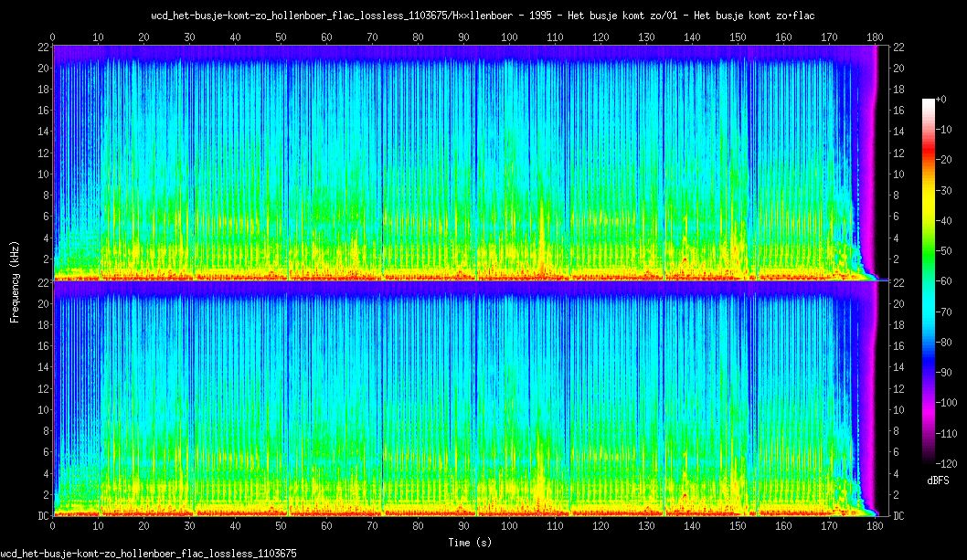Click the '-80' value on the dBFS scale

point(944,343)
